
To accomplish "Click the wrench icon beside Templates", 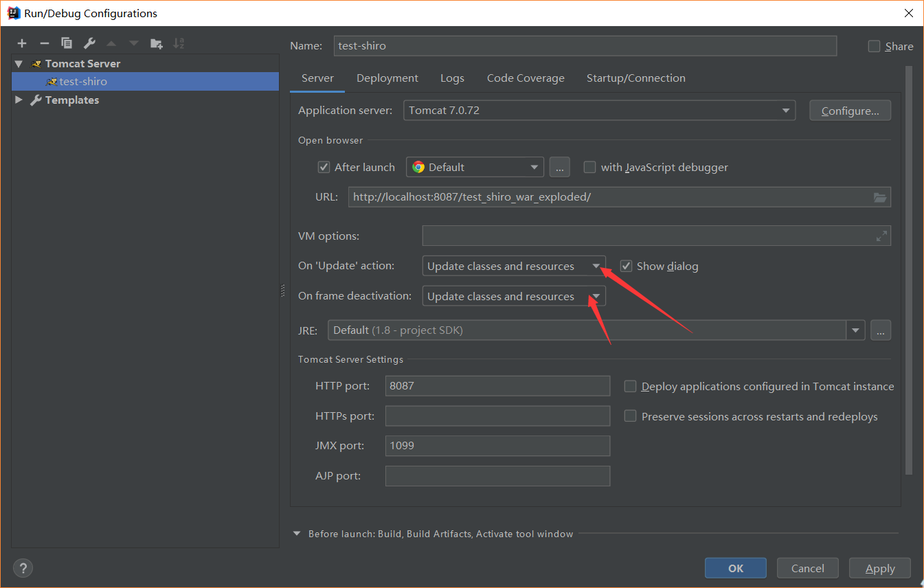I will (x=36, y=100).
